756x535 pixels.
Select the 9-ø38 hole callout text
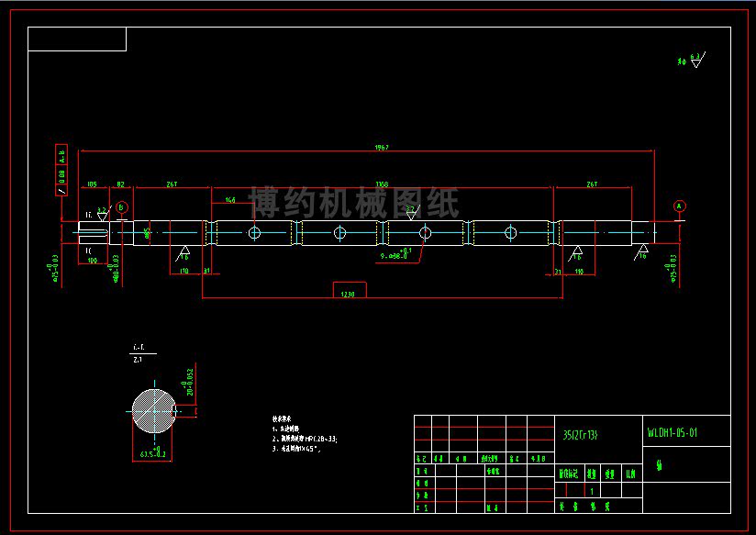tap(395, 254)
